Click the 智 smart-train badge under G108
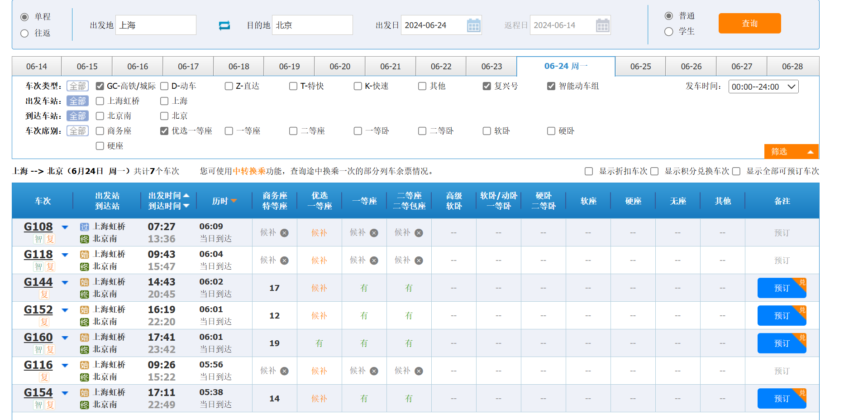 click(38, 239)
